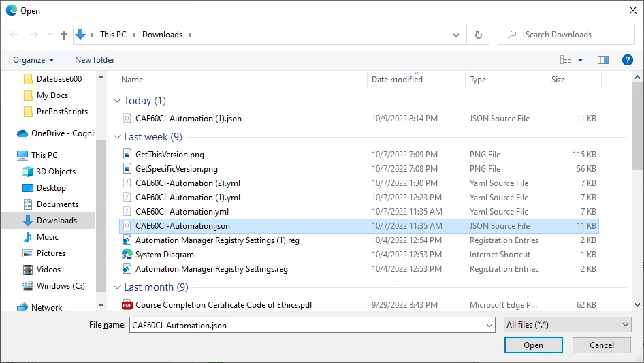Toggle the preview pane icon

[x=602, y=60]
